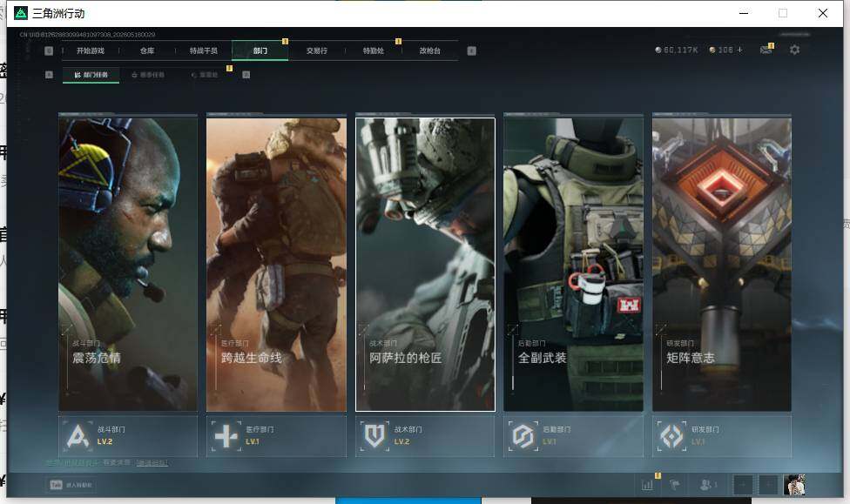Click the next sub-tab key icon right of the sub-tabs

point(246,75)
